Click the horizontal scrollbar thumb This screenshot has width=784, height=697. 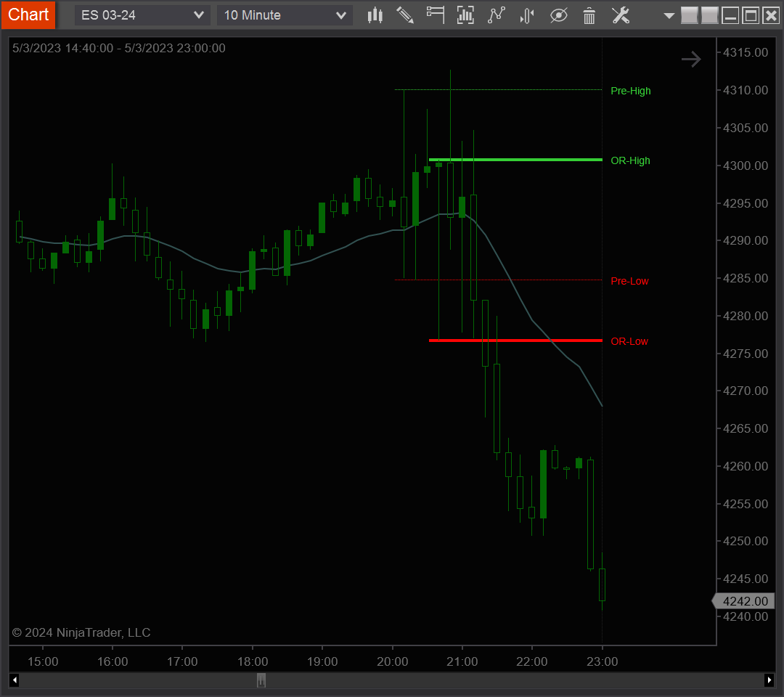pos(261,680)
